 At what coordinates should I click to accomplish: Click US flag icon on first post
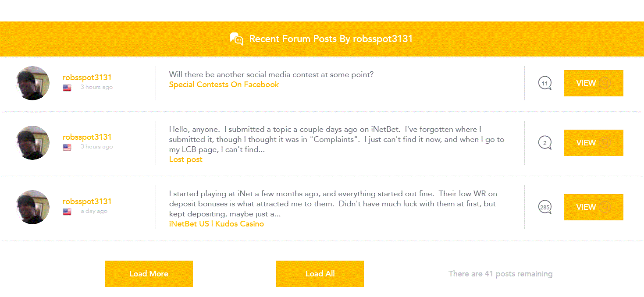click(67, 88)
